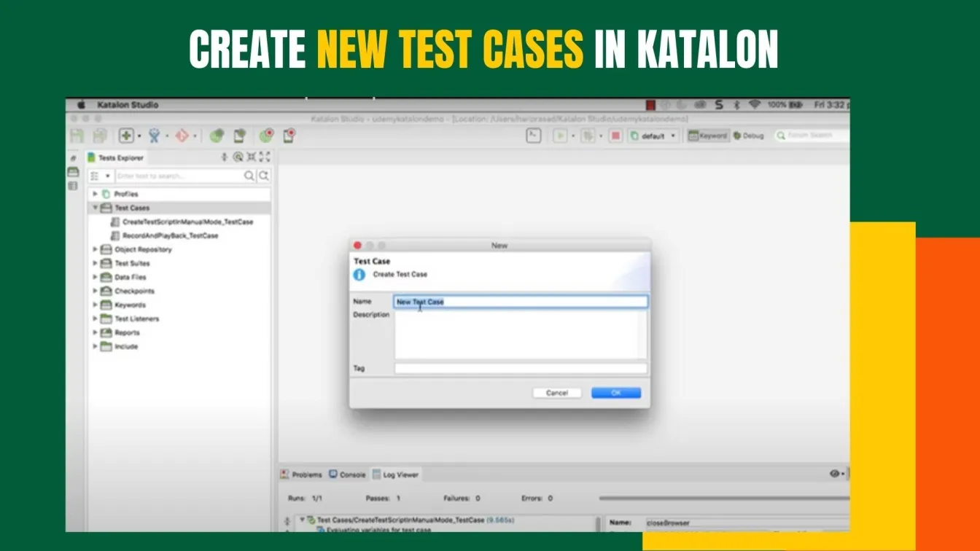Viewport: 980px width, 551px height.
Task: Open the Katalon Studio menu bar item
Action: click(x=128, y=105)
